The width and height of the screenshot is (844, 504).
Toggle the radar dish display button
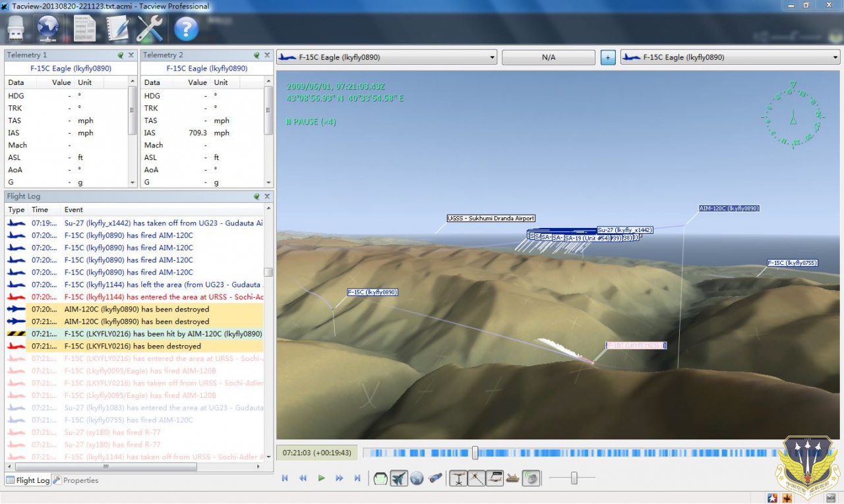pyautogui.click(x=531, y=479)
